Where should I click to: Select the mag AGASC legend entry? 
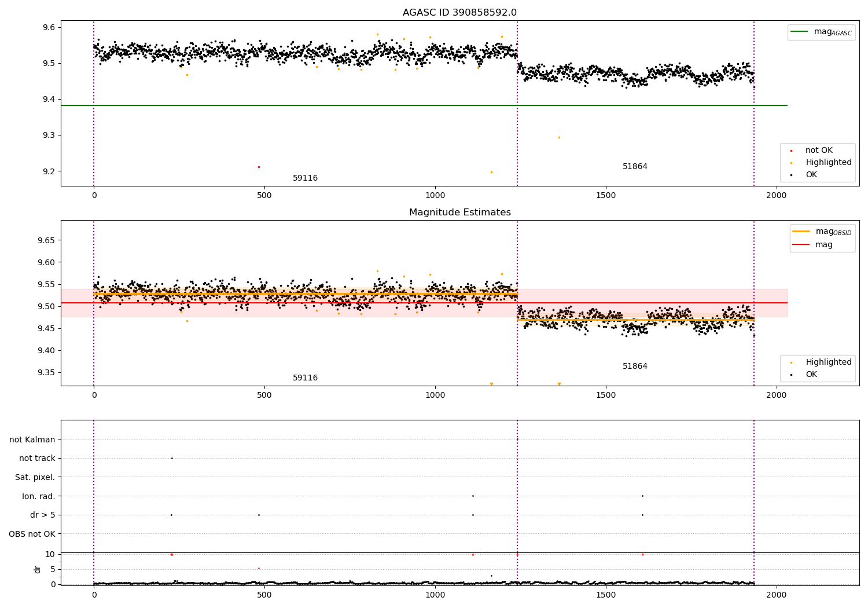(821, 32)
